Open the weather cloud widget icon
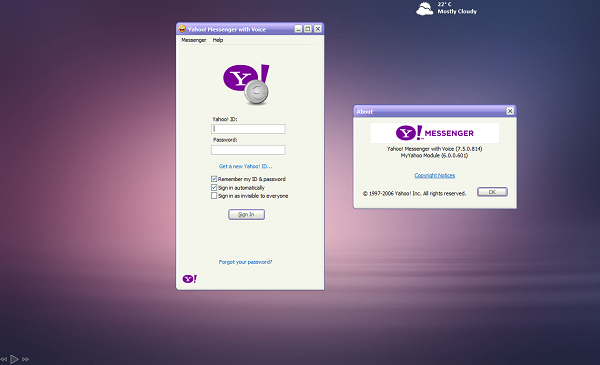 tap(425, 8)
